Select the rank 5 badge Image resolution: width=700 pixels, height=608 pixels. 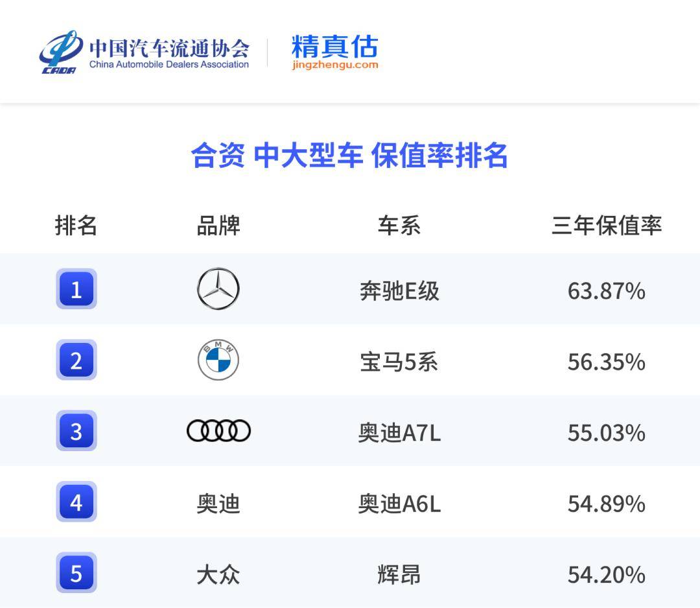76,573
